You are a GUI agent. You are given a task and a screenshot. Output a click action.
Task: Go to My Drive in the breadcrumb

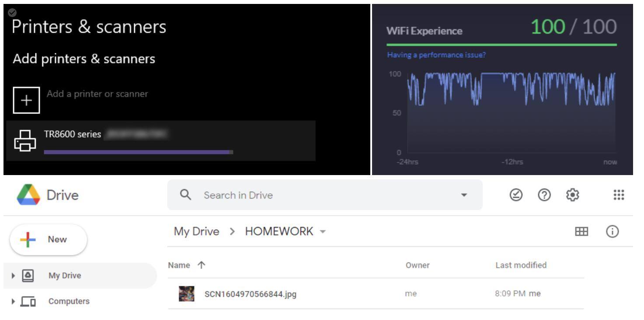(196, 231)
